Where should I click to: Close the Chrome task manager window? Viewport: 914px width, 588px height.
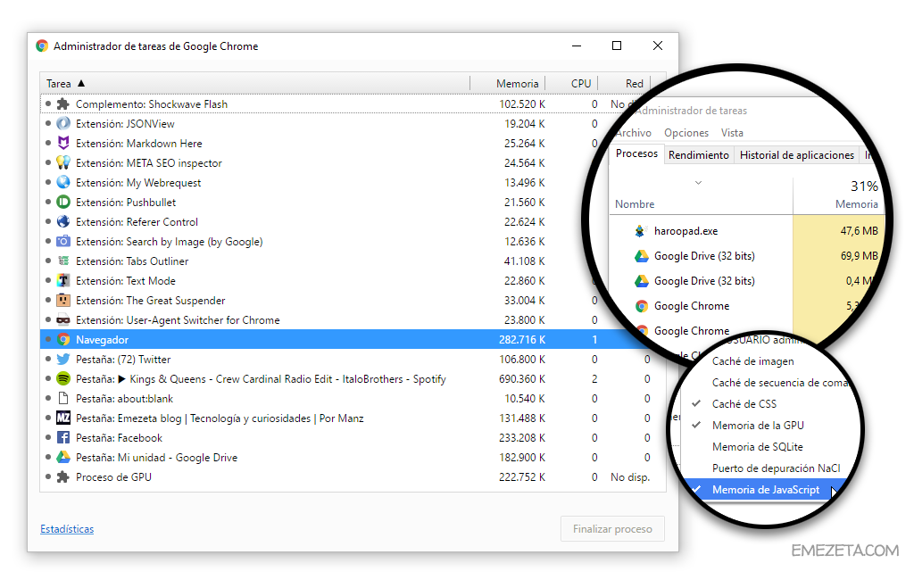pyautogui.click(x=658, y=46)
